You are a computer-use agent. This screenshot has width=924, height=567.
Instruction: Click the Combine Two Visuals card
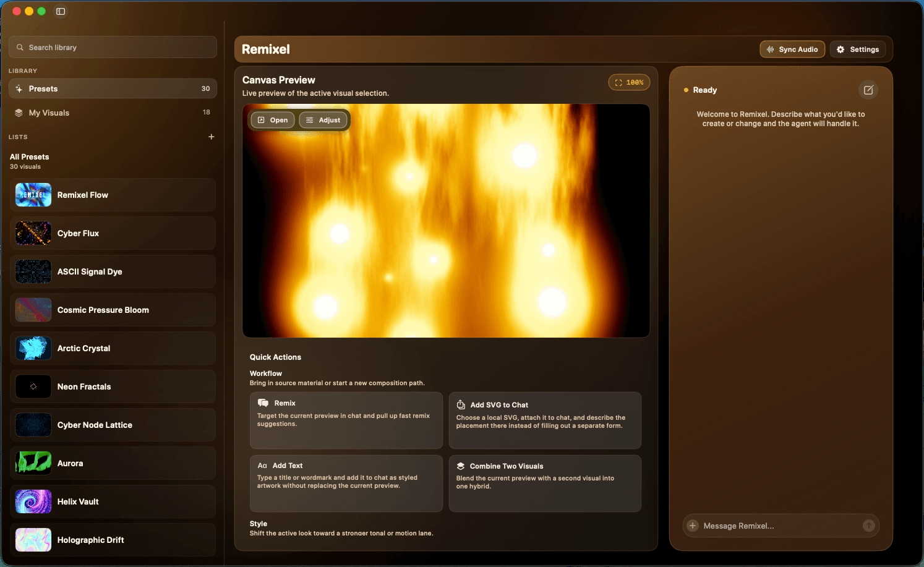pos(545,484)
